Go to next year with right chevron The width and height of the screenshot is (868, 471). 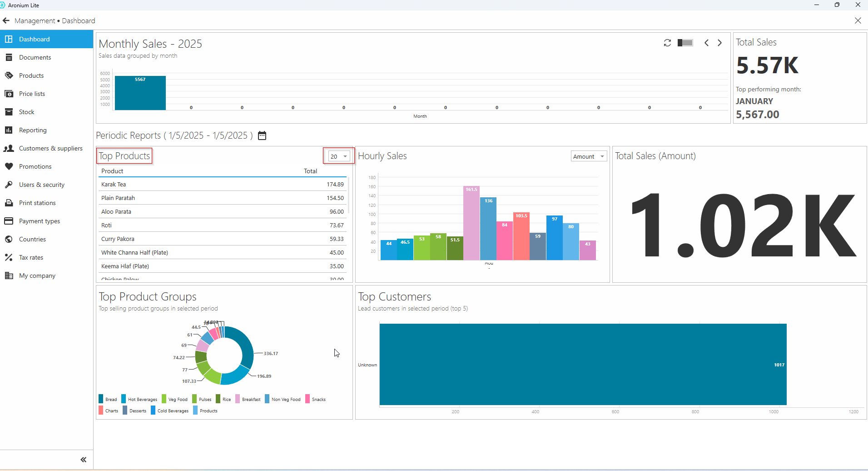click(719, 43)
